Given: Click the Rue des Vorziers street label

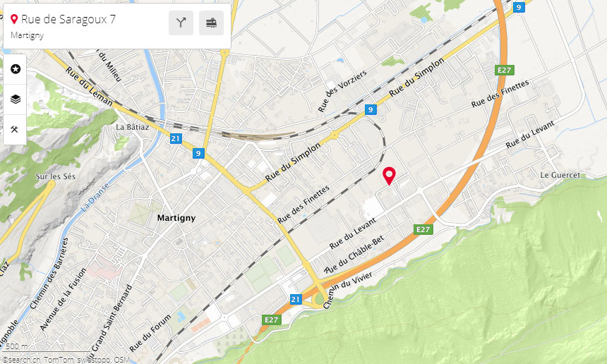Looking at the screenshot, I should click(342, 91).
